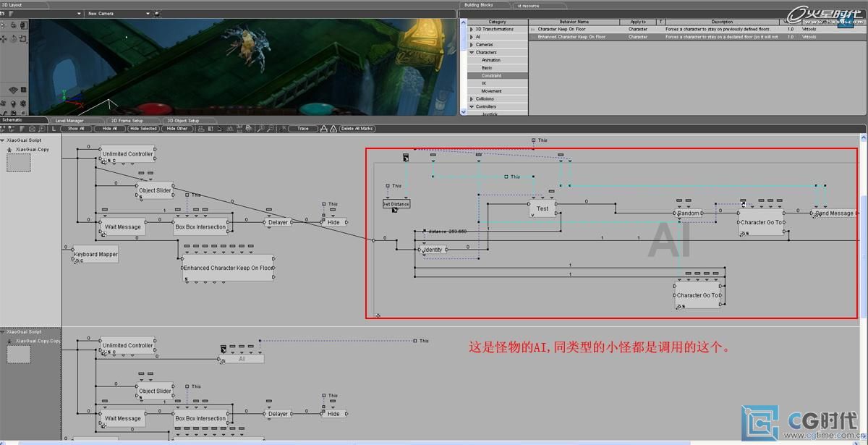Click the camera snapshot icon beside New Camera
Image resolution: width=868 pixels, height=445 pixels.
(x=157, y=13)
